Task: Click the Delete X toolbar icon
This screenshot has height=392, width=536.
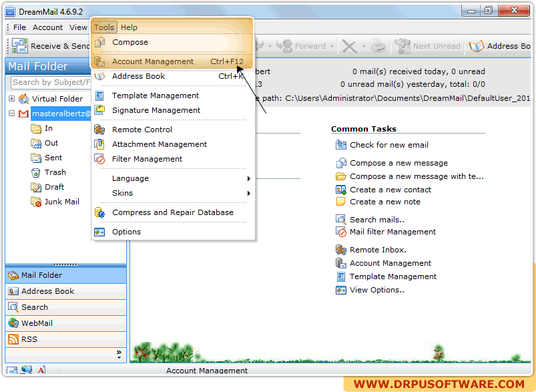Action: point(349,46)
